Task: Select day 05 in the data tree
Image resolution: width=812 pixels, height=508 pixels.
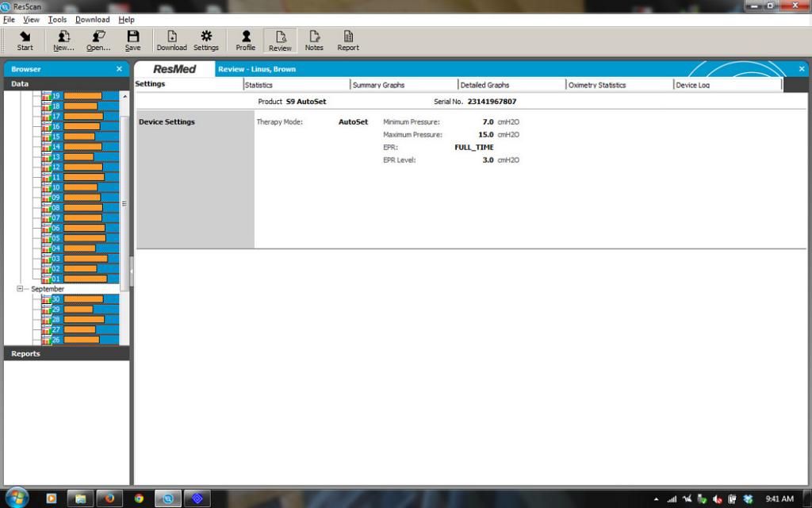Action: tap(80, 238)
